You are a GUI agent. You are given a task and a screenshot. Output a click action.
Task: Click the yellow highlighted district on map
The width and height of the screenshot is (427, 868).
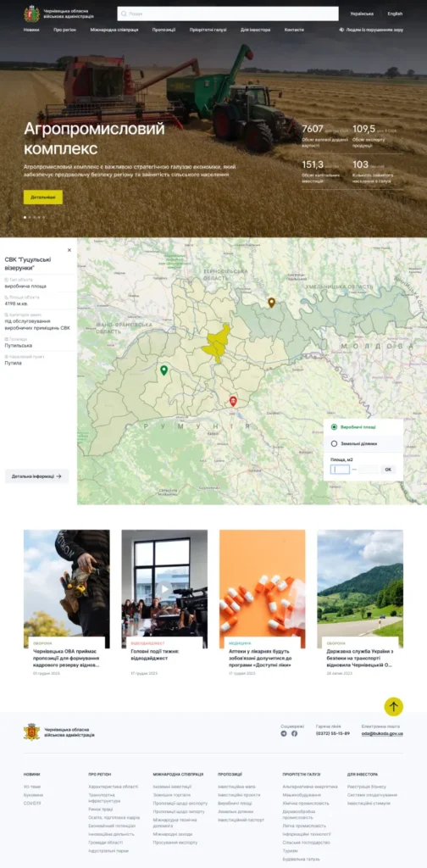[x=216, y=343]
